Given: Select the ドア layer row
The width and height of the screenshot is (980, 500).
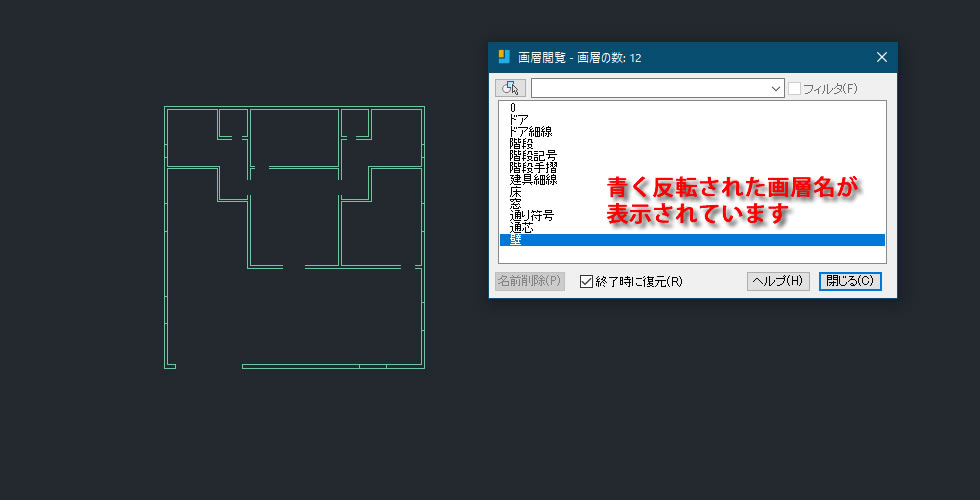Looking at the screenshot, I should [692, 119].
